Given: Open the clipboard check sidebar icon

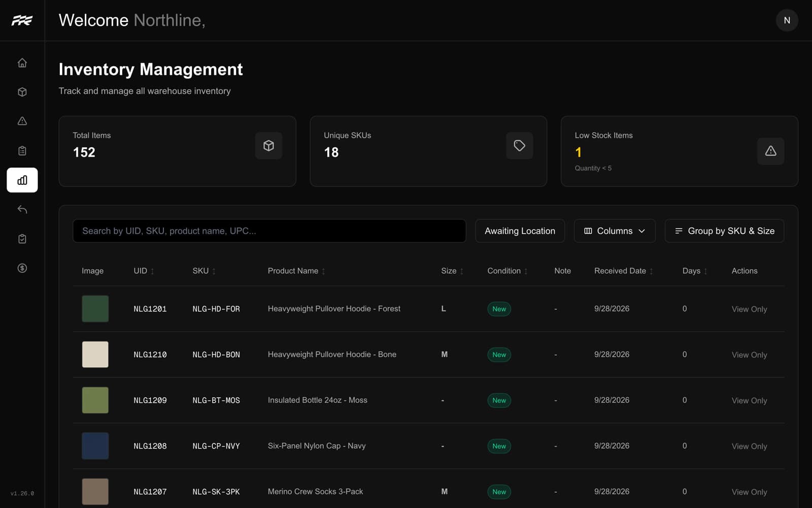Looking at the screenshot, I should click(22, 239).
